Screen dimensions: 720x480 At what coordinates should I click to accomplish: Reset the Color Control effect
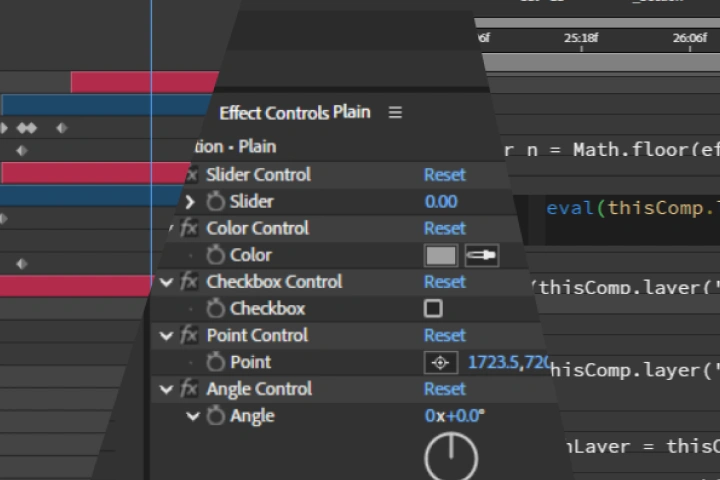coord(444,228)
